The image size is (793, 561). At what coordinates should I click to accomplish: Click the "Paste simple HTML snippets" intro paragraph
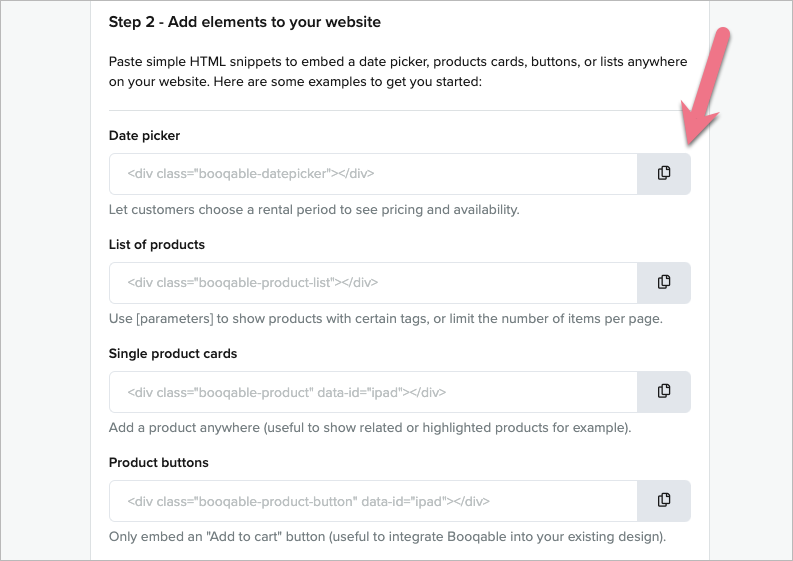click(x=398, y=71)
